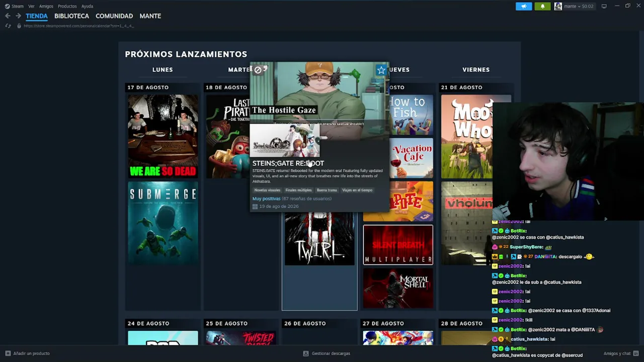
Task: Click the Steam logo icon in the menu bar
Action: (7, 6)
